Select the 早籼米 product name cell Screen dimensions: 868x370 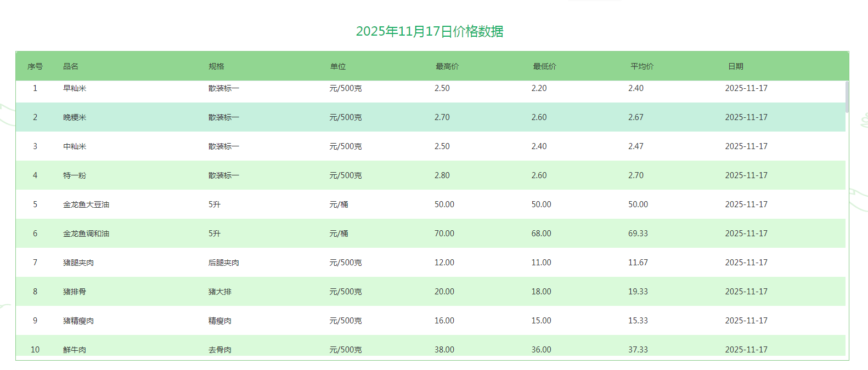[x=75, y=88]
